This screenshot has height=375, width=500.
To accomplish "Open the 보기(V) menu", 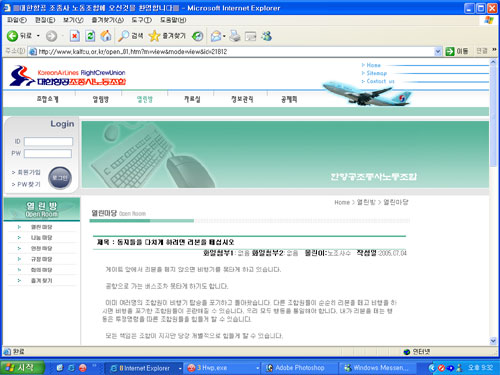I will point(73,20).
